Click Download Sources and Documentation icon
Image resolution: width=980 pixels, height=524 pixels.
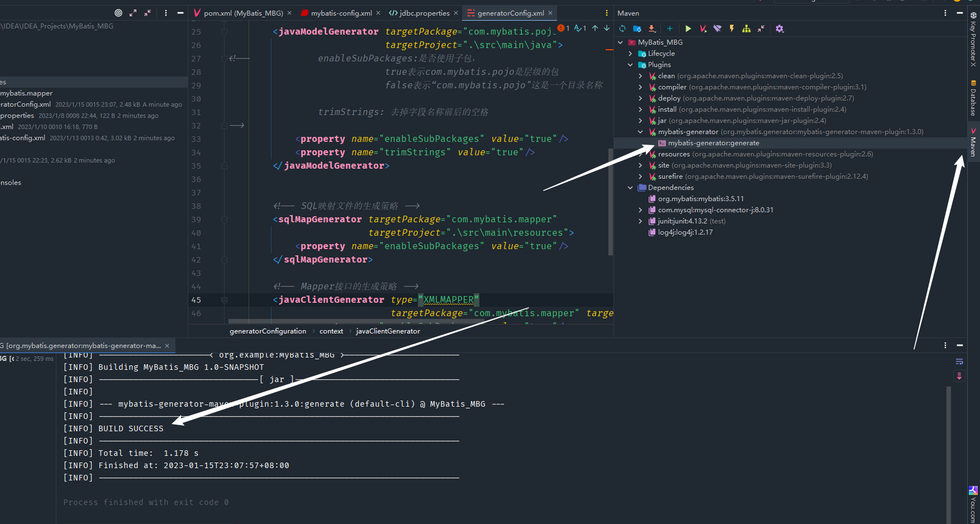pyautogui.click(x=652, y=28)
